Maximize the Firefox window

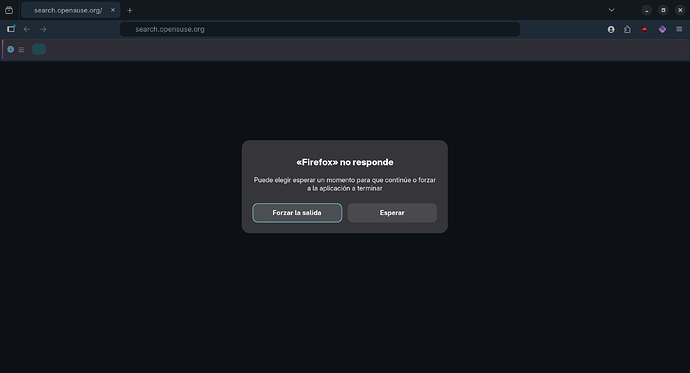663,10
